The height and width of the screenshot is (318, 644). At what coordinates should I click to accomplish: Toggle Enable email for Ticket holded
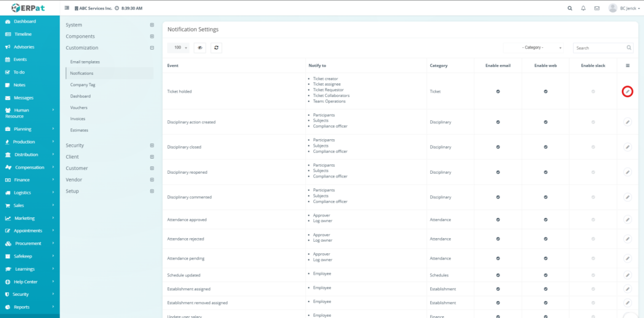[498, 91]
